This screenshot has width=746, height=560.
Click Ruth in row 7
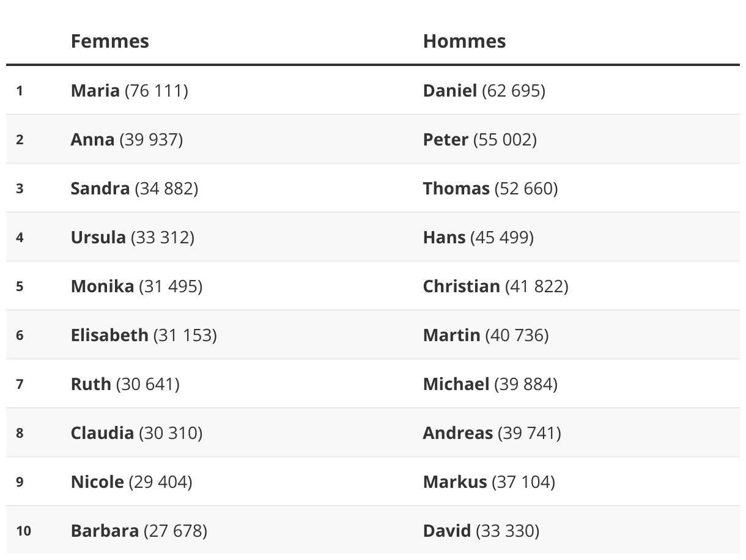[x=91, y=384]
